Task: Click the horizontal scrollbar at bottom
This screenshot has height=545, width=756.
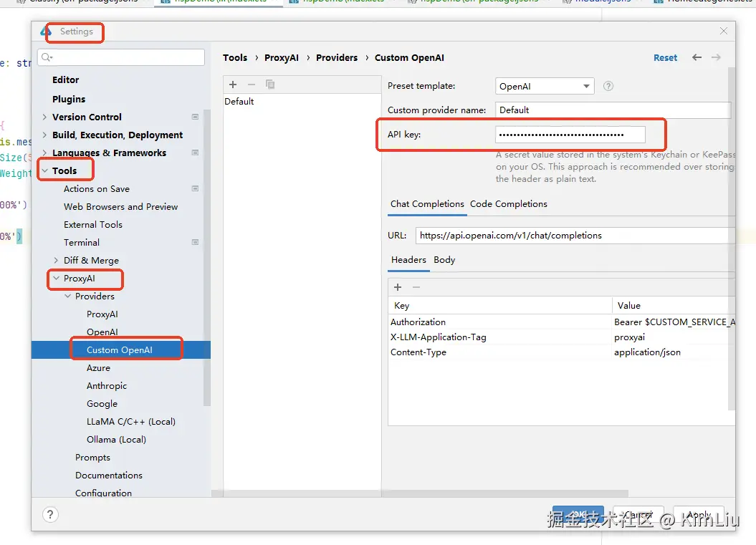Action: [x=419, y=493]
